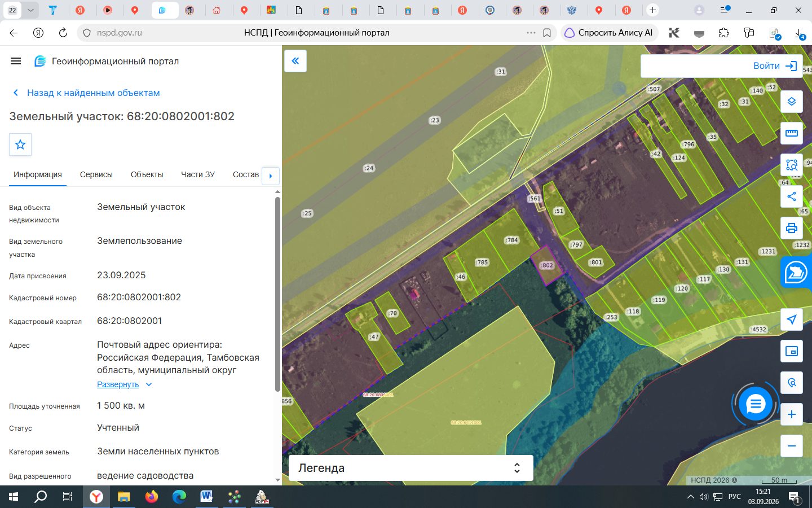This screenshot has height=508, width=812.
Task: Add the land plot to favorites with the star
Action: (20, 144)
